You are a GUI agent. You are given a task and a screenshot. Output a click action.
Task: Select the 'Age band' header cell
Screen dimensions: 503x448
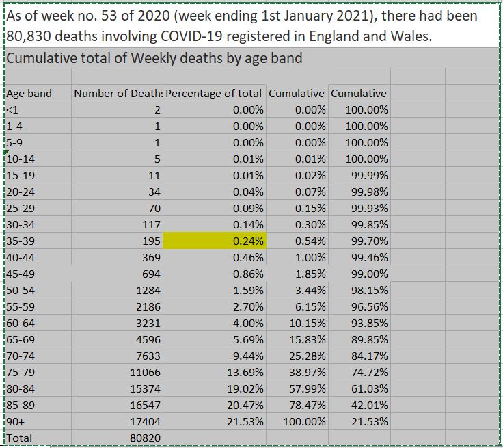click(x=29, y=94)
